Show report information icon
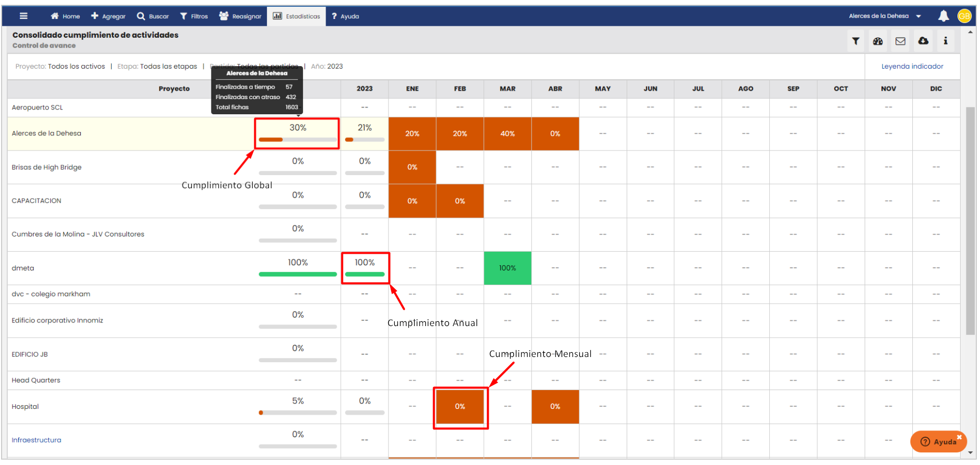This screenshot has height=465, width=980. click(945, 41)
